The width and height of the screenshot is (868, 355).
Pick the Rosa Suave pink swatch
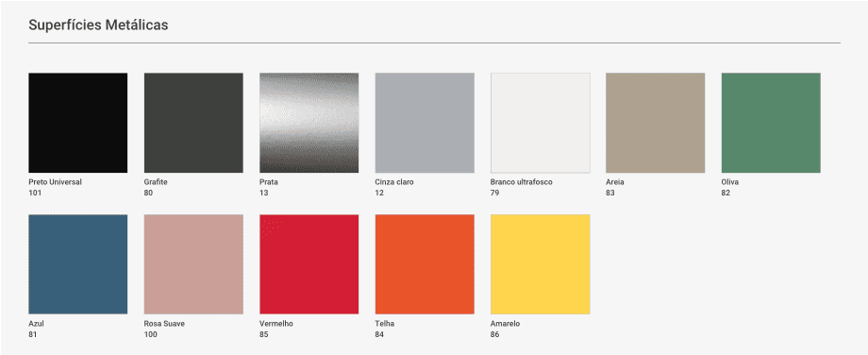point(193,264)
